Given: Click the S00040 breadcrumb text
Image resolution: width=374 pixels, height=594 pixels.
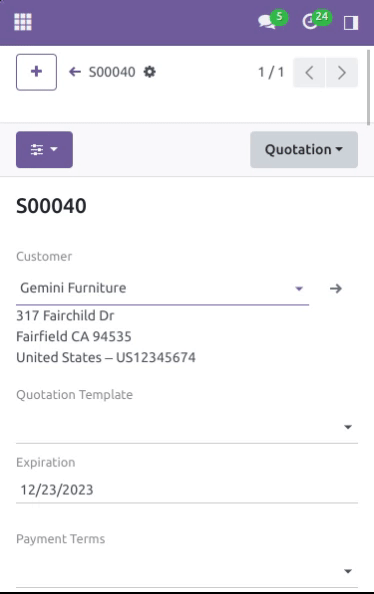Looking at the screenshot, I should pos(112,72).
